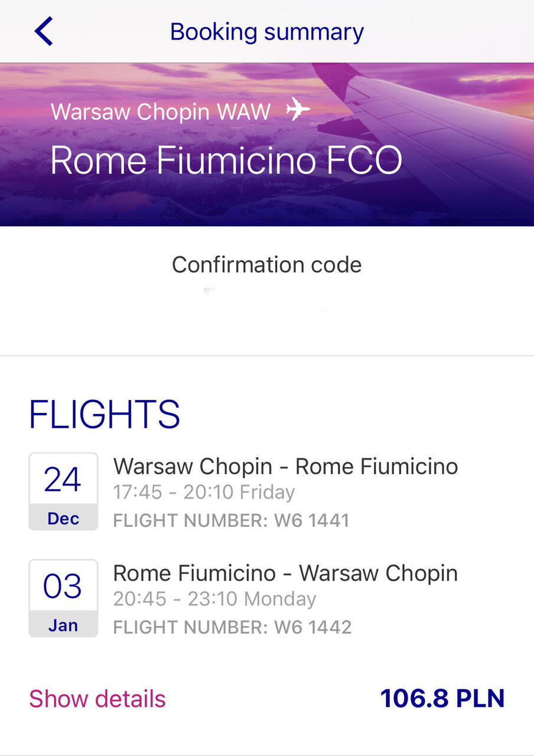Select the Warsaw Chopin WAW origin text
Image resolution: width=534 pixels, height=756 pixels.
(x=161, y=111)
